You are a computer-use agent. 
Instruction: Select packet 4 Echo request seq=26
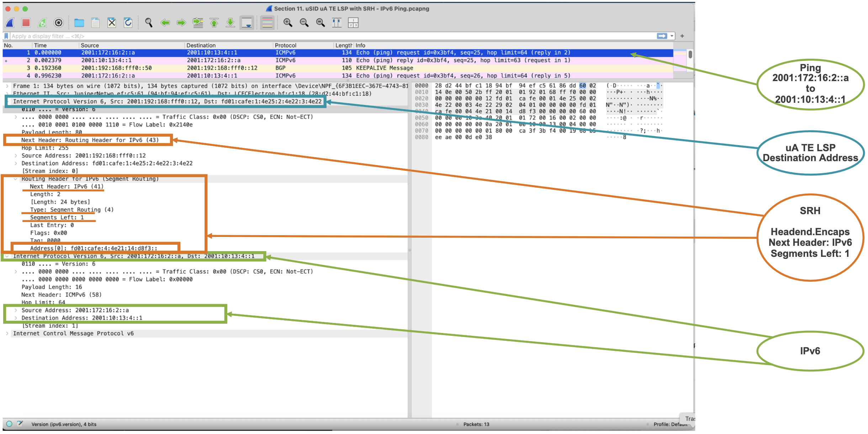click(338, 76)
